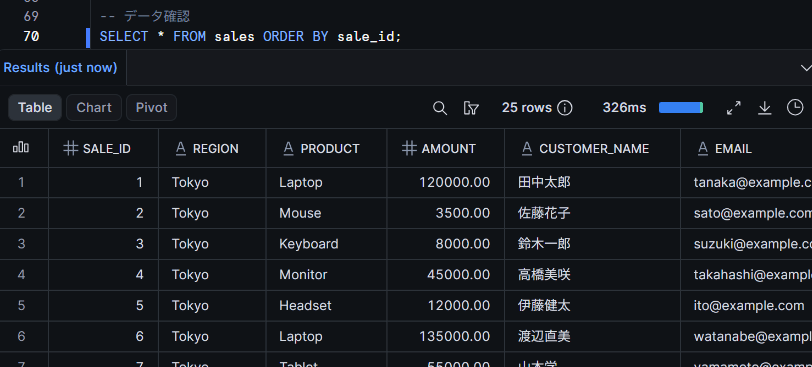This screenshot has width=812, height=367.
Task: Open query history clock icon
Action: point(795,108)
